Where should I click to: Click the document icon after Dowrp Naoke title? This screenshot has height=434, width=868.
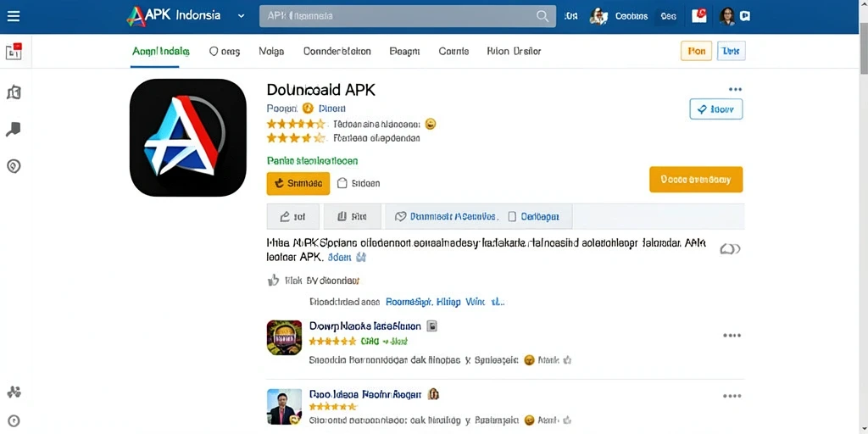point(431,326)
